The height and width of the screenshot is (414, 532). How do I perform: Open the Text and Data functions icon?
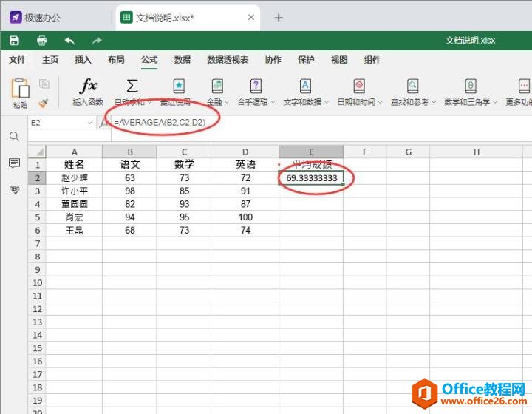(x=305, y=86)
